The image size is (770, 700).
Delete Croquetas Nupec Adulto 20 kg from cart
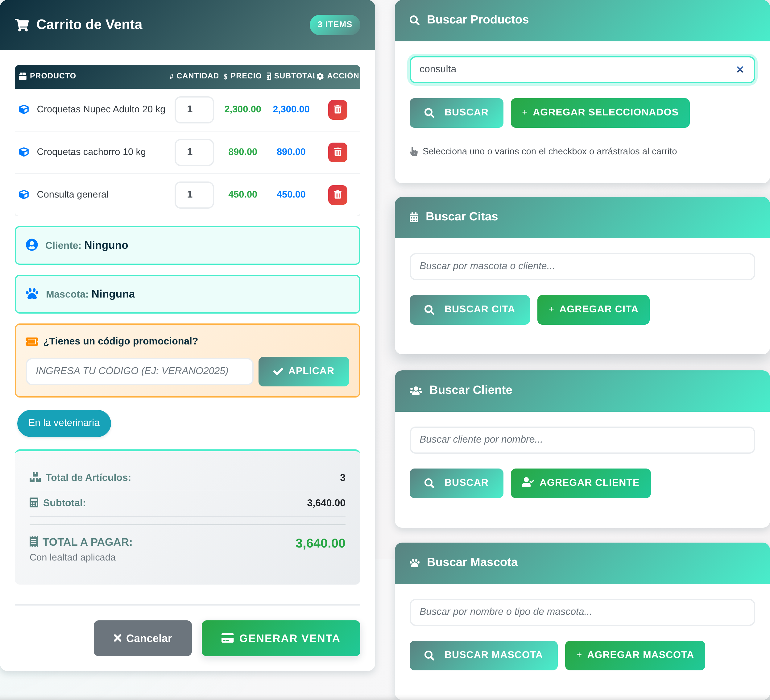(337, 110)
